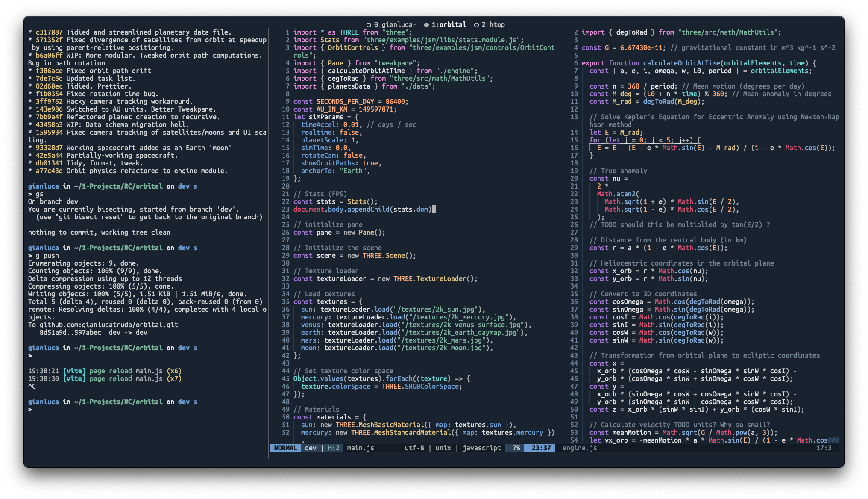Click the dev branch segment in status line

point(311,448)
